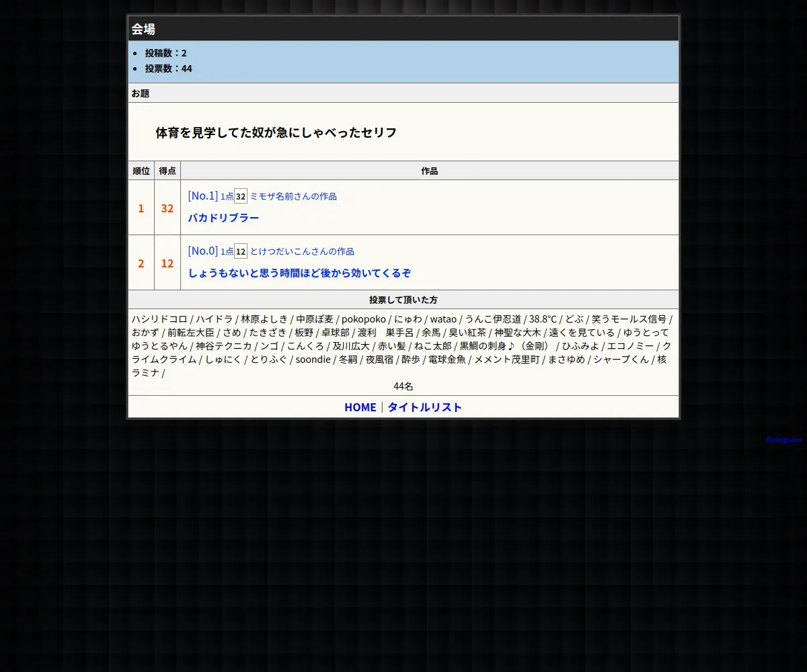Click voter name soondie
This screenshot has width=807, height=672.
pyautogui.click(x=313, y=360)
